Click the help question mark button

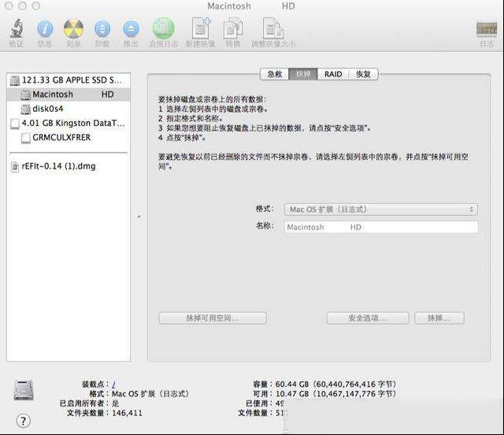pyautogui.click(x=23, y=421)
